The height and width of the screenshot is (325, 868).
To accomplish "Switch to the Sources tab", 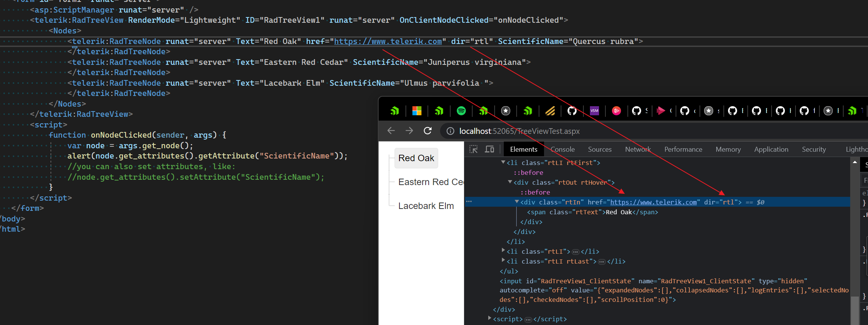I will coord(600,149).
